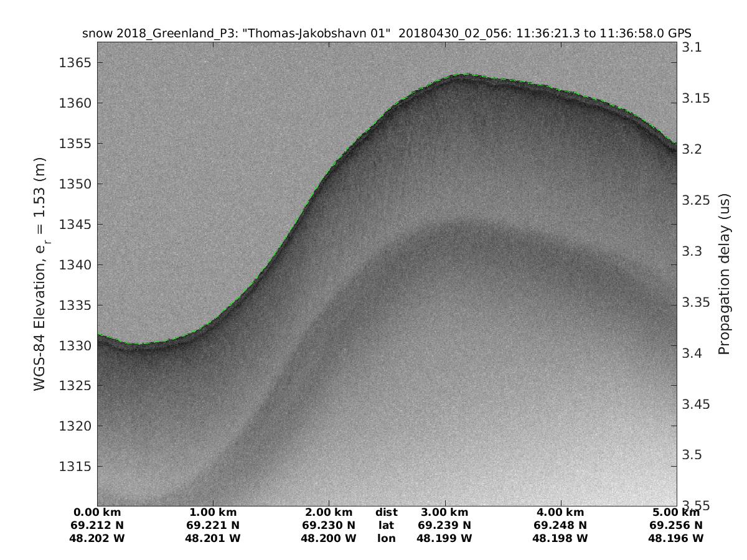This screenshot has height=560, width=747.
Task: Click the 'lon' legend label
Action: [386, 538]
